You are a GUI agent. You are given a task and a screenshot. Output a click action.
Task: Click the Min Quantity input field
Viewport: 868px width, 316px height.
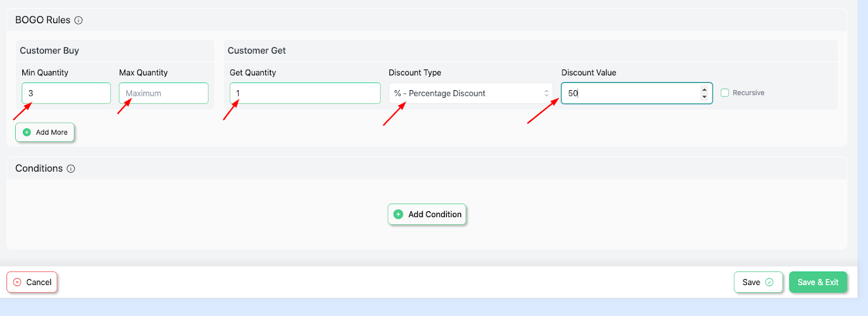click(66, 93)
